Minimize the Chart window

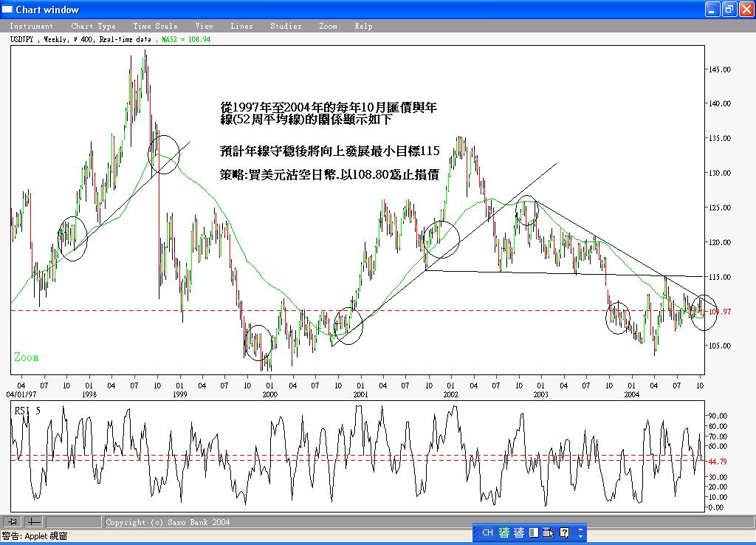(712, 9)
